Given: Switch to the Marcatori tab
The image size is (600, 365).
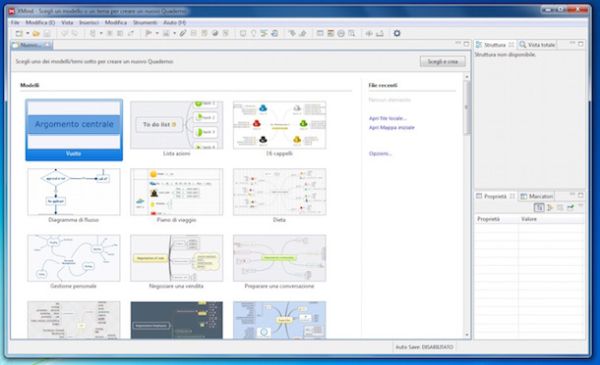Looking at the screenshot, I should 536,196.
